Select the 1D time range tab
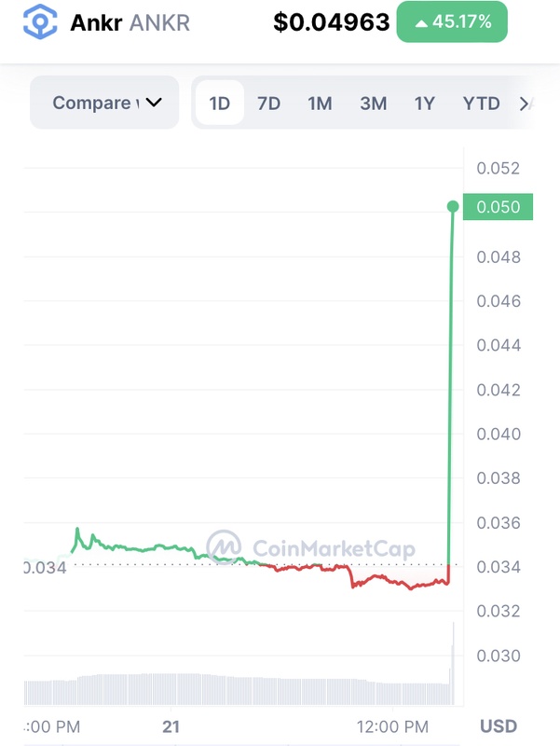 tap(219, 104)
